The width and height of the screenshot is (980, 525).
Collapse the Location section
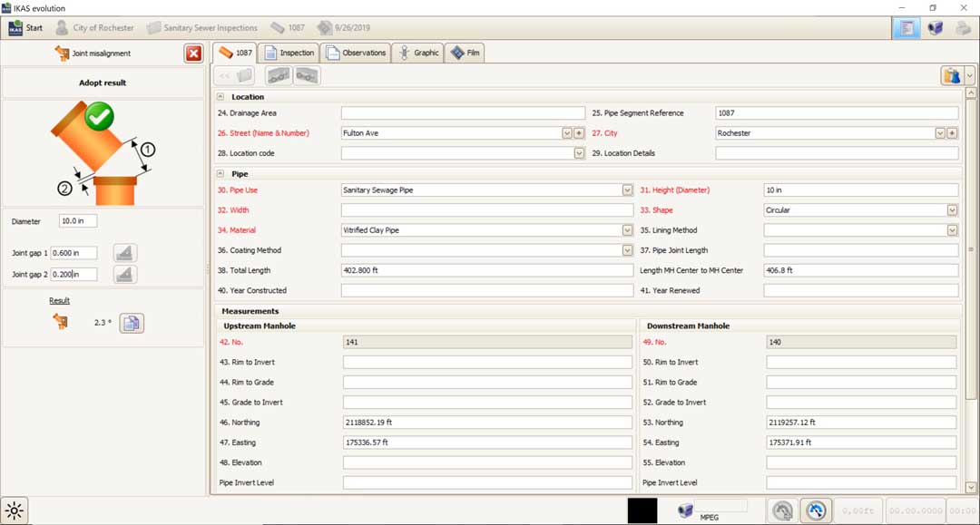(220, 97)
